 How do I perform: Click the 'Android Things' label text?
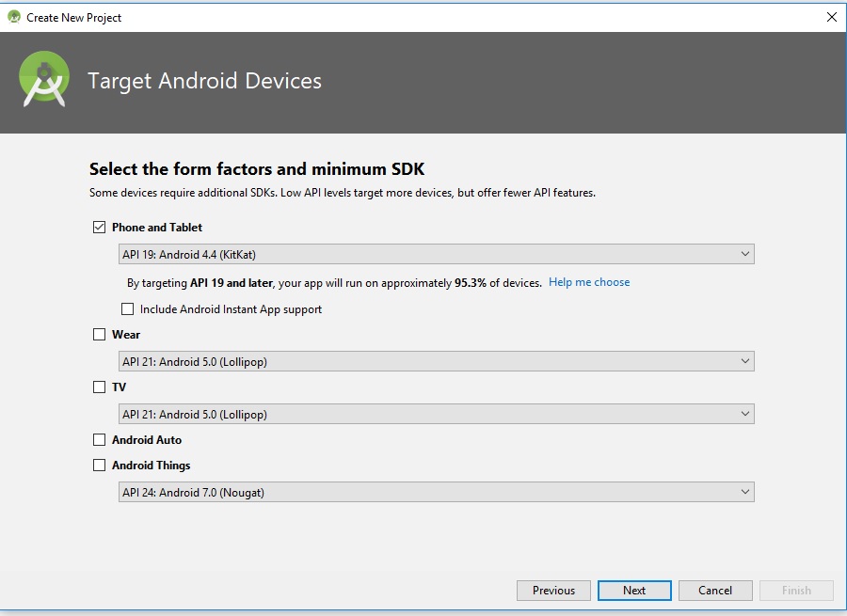click(151, 466)
